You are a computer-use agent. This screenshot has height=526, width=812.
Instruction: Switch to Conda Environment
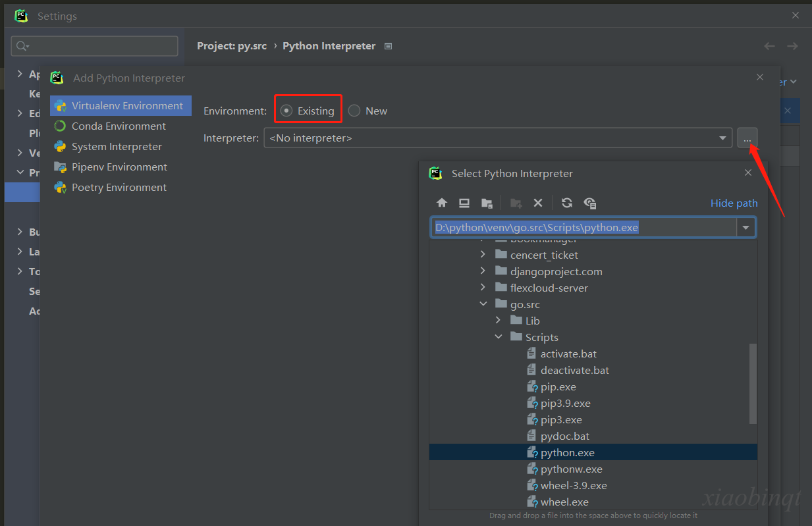121,126
